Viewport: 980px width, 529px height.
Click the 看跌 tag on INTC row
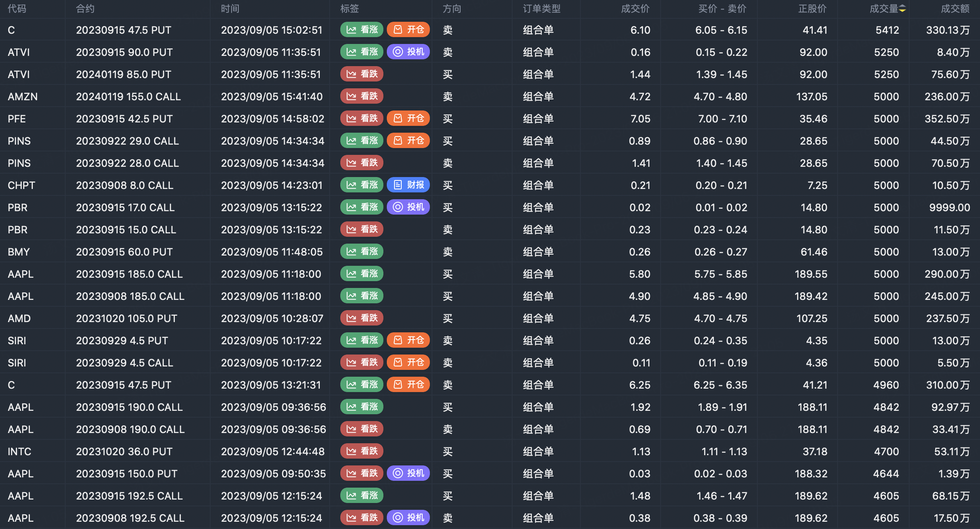[x=362, y=451]
